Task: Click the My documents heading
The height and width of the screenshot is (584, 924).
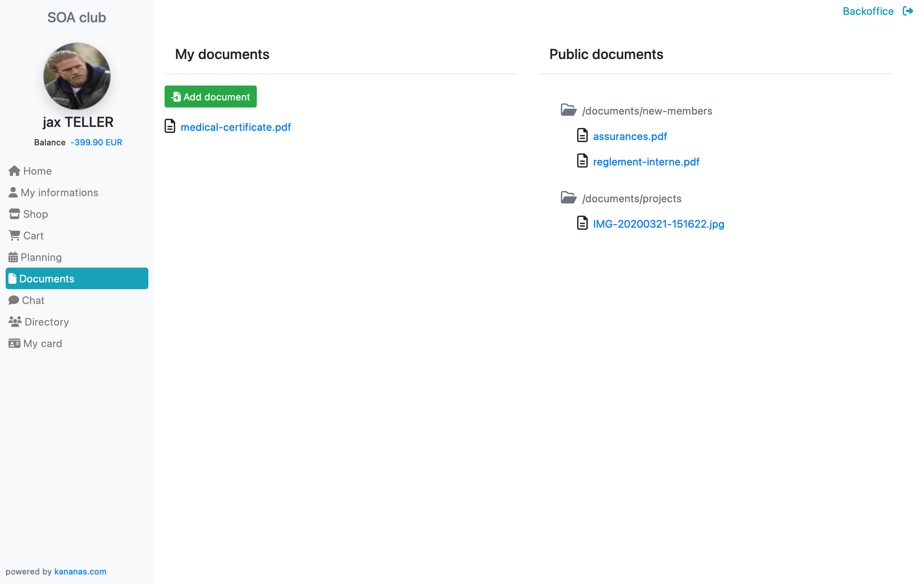Action: coord(222,54)
